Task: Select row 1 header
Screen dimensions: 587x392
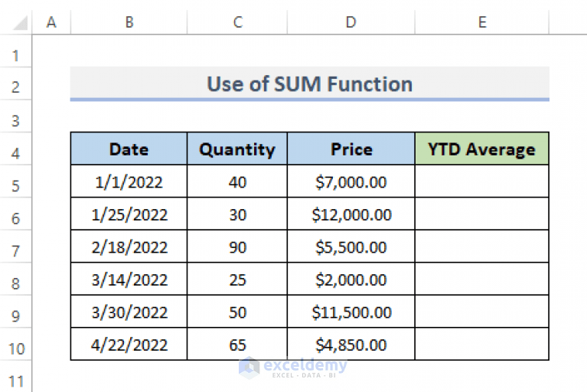Action: click(x=16, y=51)
